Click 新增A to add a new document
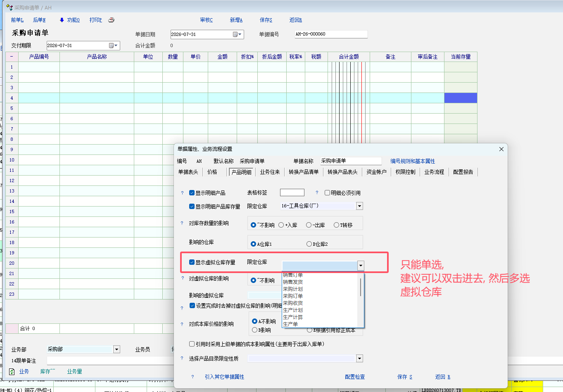 pyautogui.click(x=236, y=20)
